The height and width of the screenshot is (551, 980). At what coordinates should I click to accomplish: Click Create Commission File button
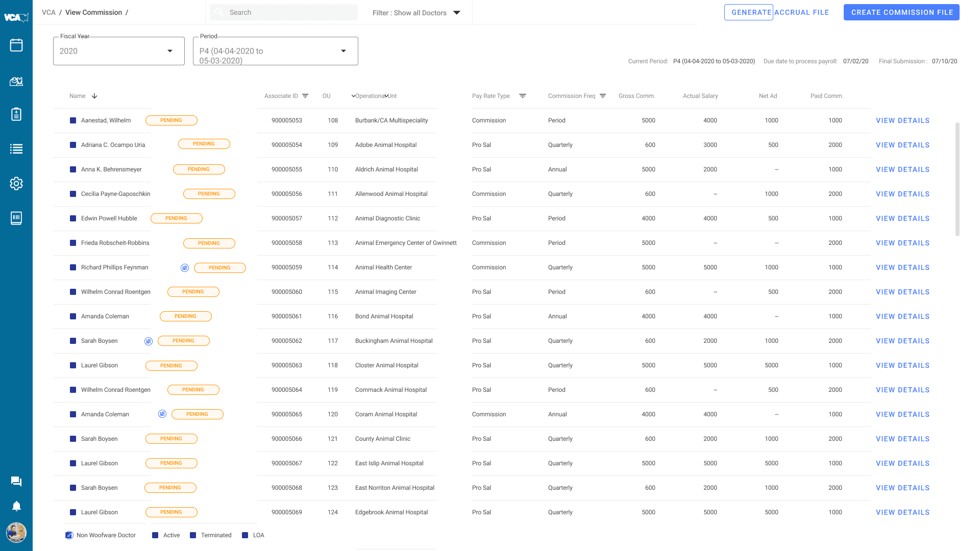coord(901,12)
